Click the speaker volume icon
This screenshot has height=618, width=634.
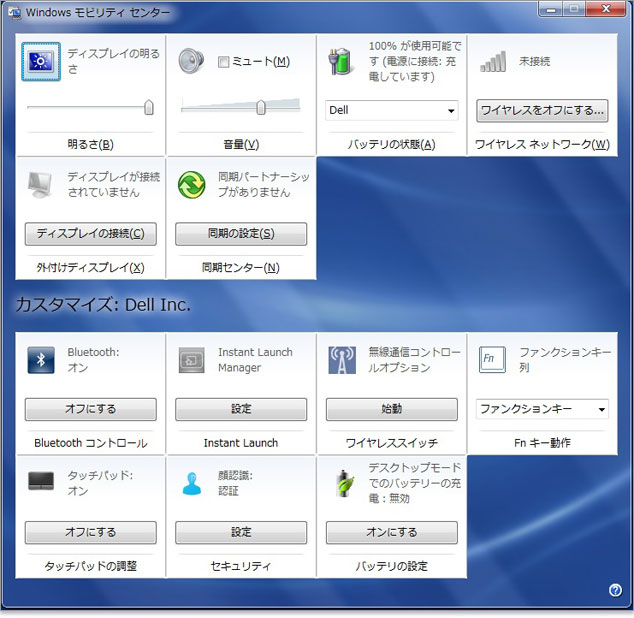pos(191,61)
